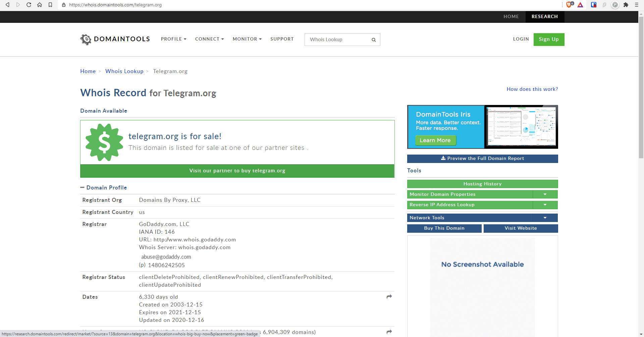Open the browser hamburger menu

(636, 5)
